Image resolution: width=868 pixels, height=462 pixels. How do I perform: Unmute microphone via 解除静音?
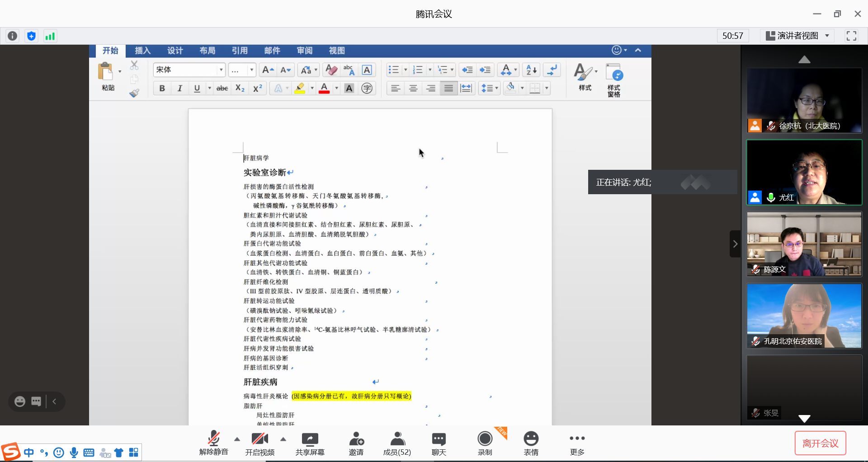tap(213, 439)
